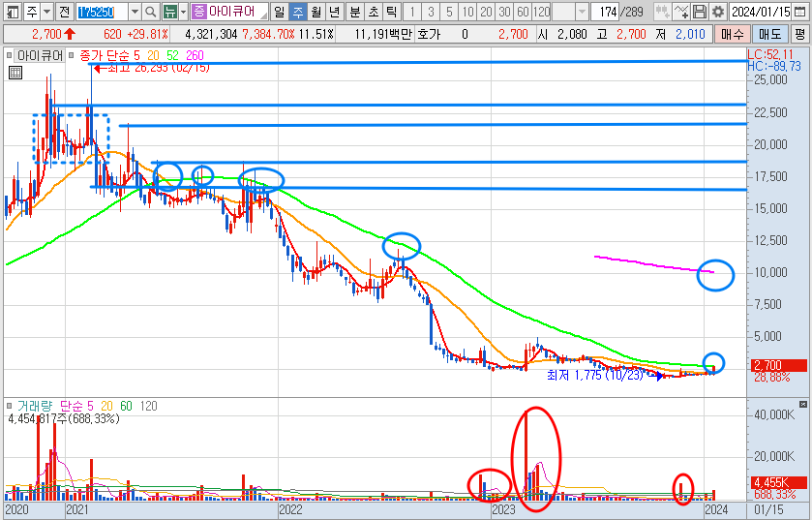Click the purple 증 badge icon
Viewport: 812px width, 520px height.
click(198, 12)
